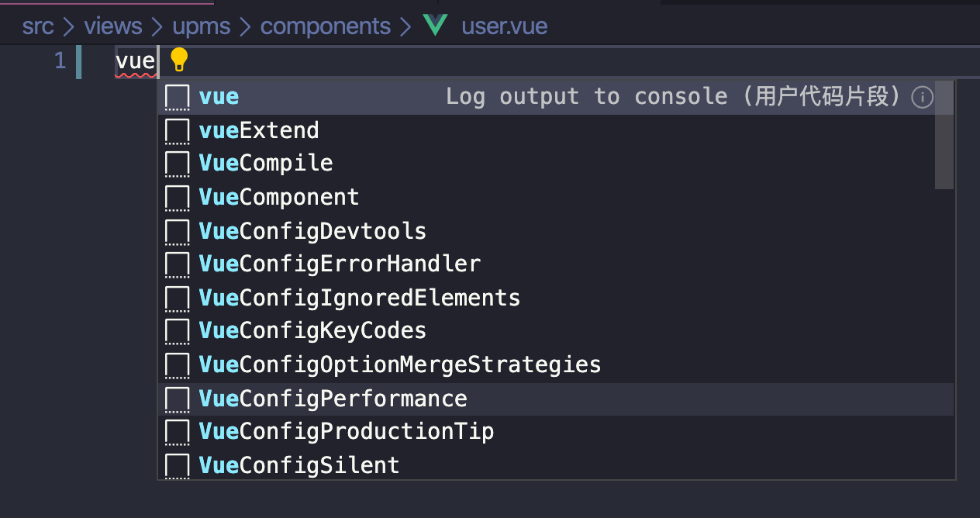Click the snippet icon beside vueExtend
Screen dimensions: 980x518
point(178,130)
